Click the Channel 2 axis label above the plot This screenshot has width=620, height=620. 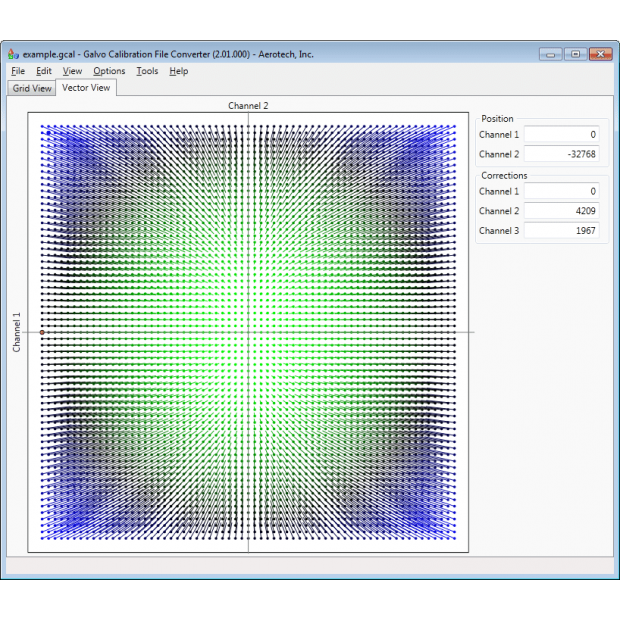tap(248, 105)
